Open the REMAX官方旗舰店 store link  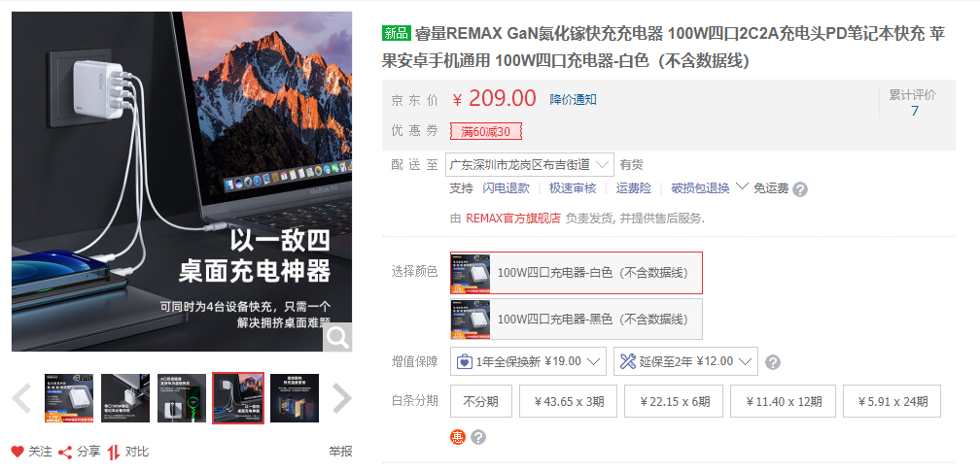click(513, 219)
